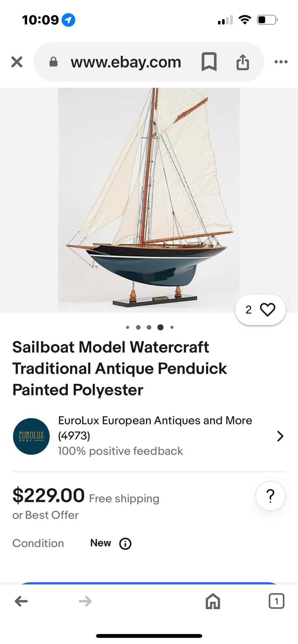Tap the condition info icon next to New
The width and height of the screenshot is (298, 644).
tap(125, 543)
